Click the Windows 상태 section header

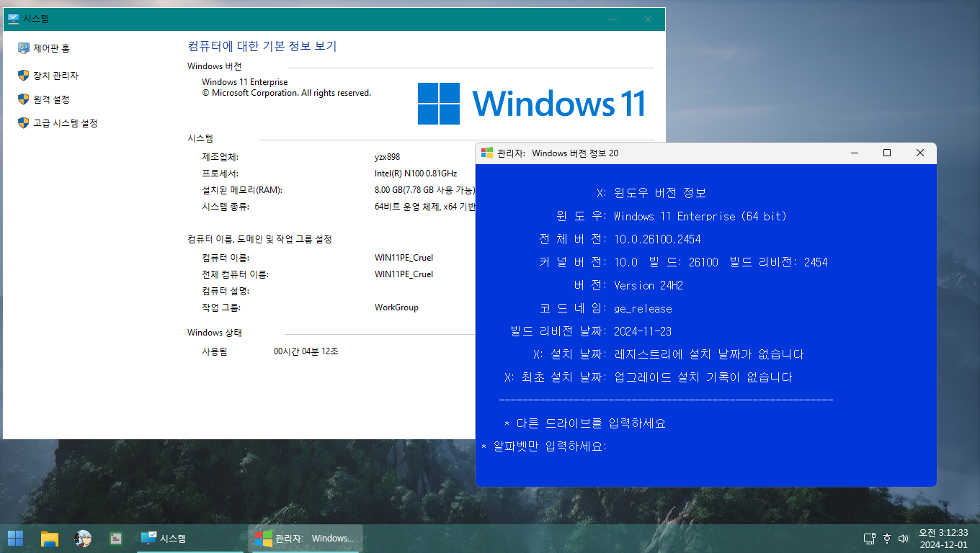215,333
